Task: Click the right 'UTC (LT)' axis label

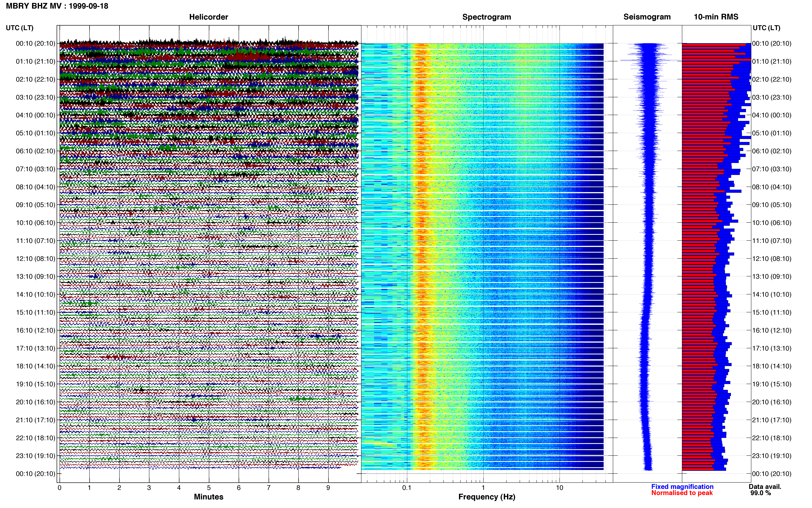Action: (767, 28)
